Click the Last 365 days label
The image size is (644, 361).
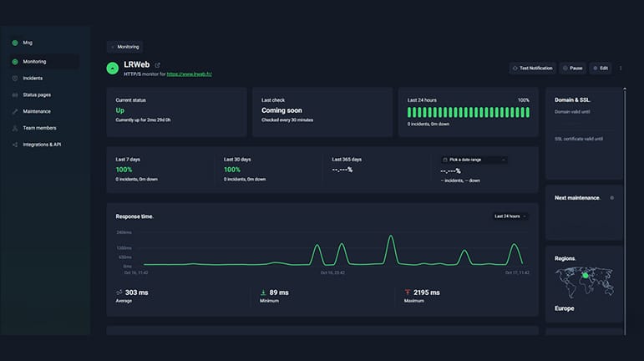[347, 160]
